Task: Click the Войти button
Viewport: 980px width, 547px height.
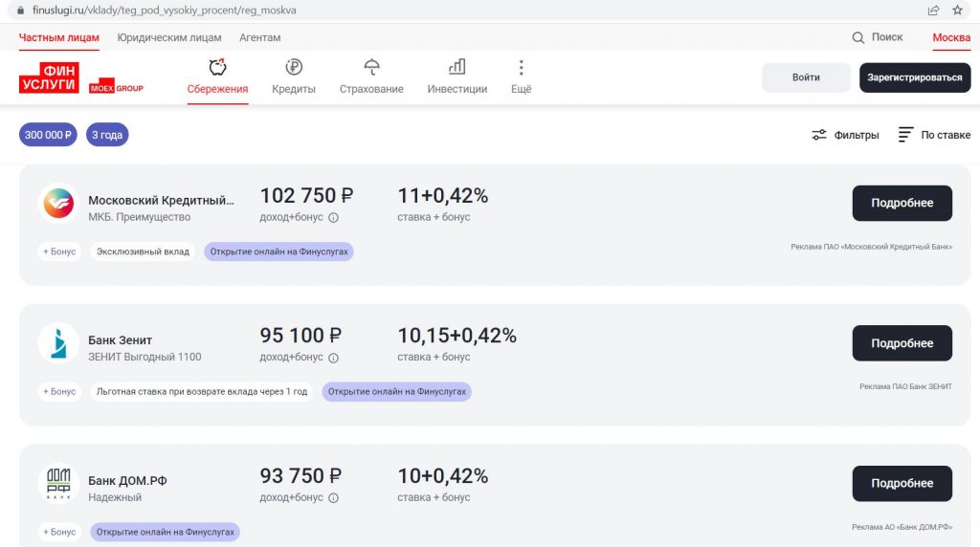Action: [x=806, y=77]
